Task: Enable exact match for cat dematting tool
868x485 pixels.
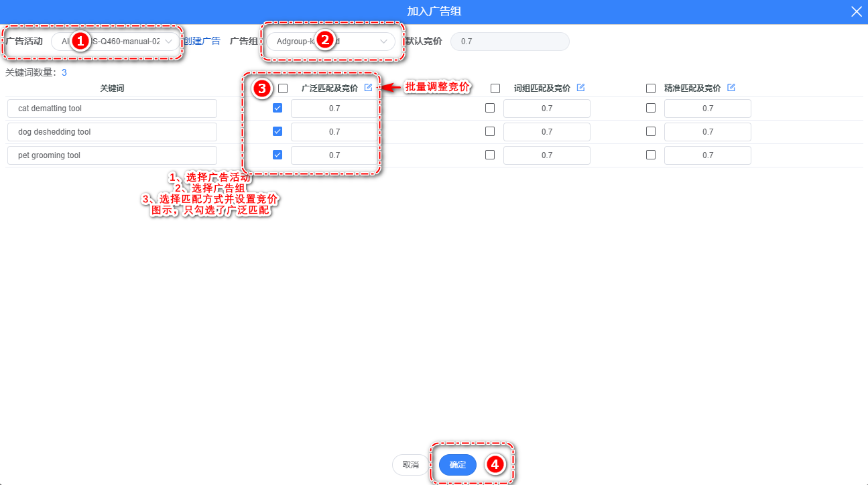Action: point(651,109)
